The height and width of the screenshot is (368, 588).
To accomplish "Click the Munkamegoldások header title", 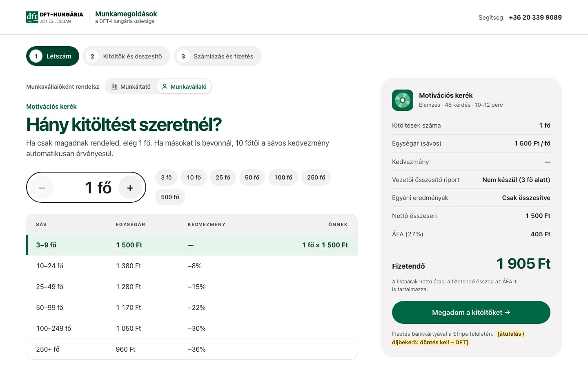I will click(126, 14).
